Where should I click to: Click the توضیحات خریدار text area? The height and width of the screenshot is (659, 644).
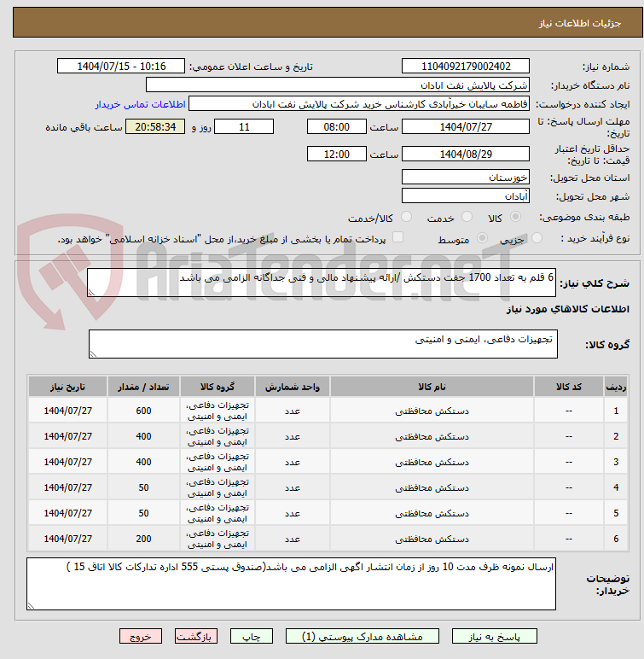[291, 584]
